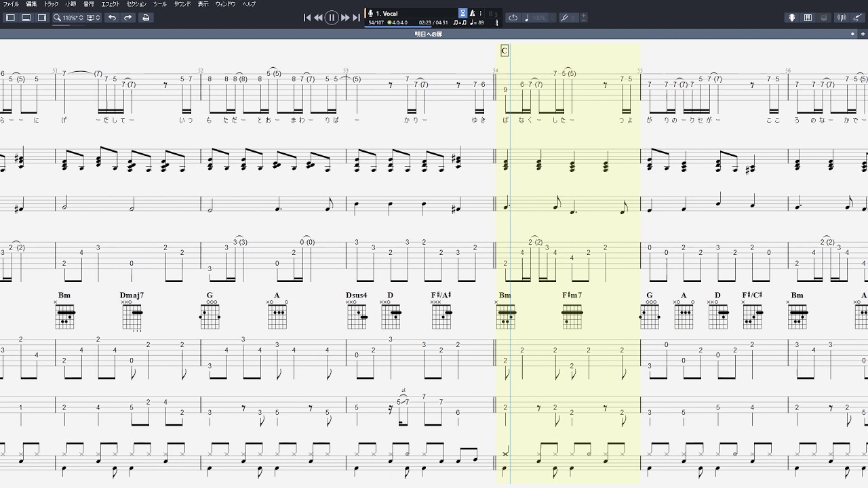
Task: Toggle the metronome
Action: point(472,13)
